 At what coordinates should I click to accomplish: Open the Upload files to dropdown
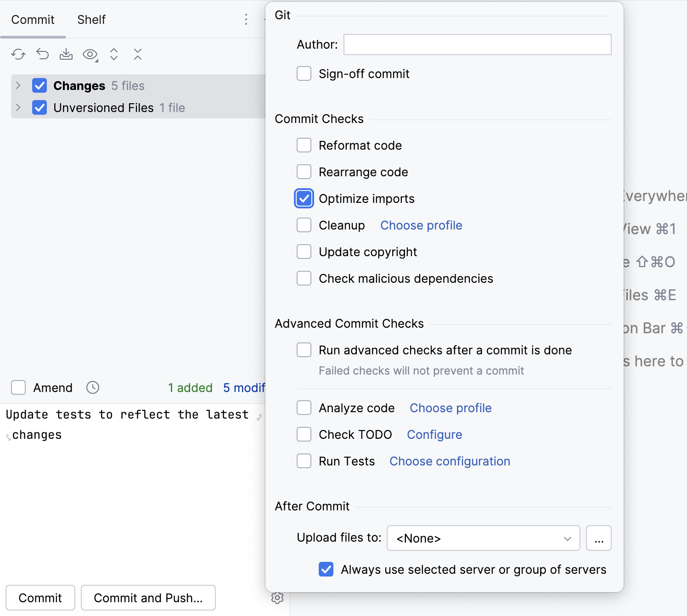(x=483, y=538)
